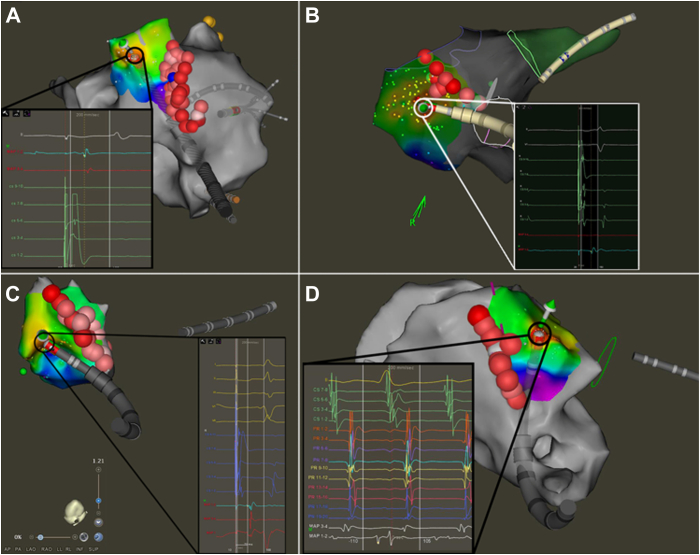Select the PR 1-2 channel label in panel D
The height and width of the screenshot is (555, 700).
point(320,429)
